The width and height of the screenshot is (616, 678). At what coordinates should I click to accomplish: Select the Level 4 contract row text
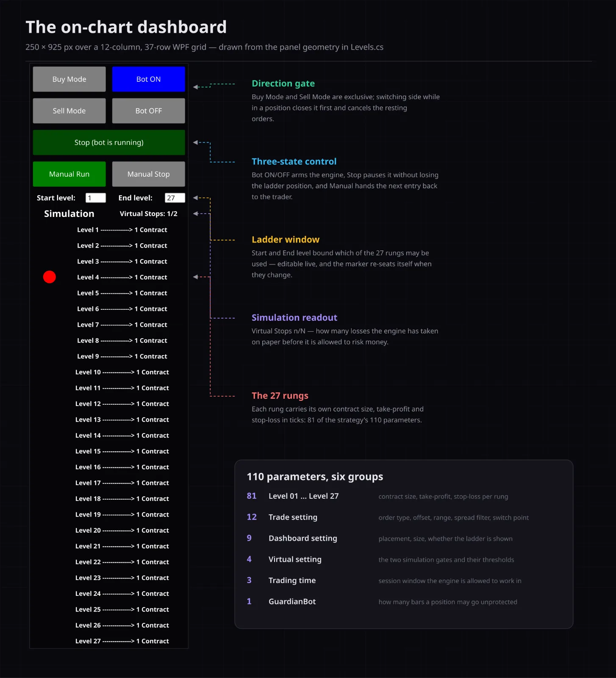click(x=122, y=277)
